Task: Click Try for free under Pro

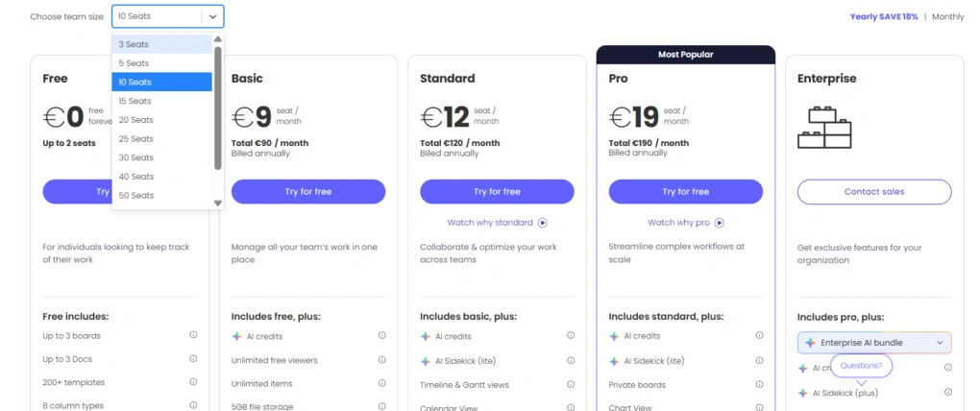Action: (685, 192)
